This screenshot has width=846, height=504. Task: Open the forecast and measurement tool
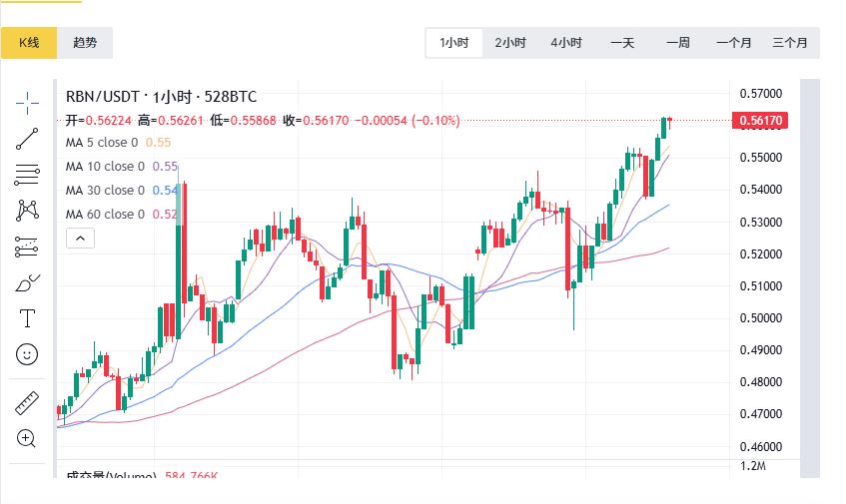click(27, 246)
